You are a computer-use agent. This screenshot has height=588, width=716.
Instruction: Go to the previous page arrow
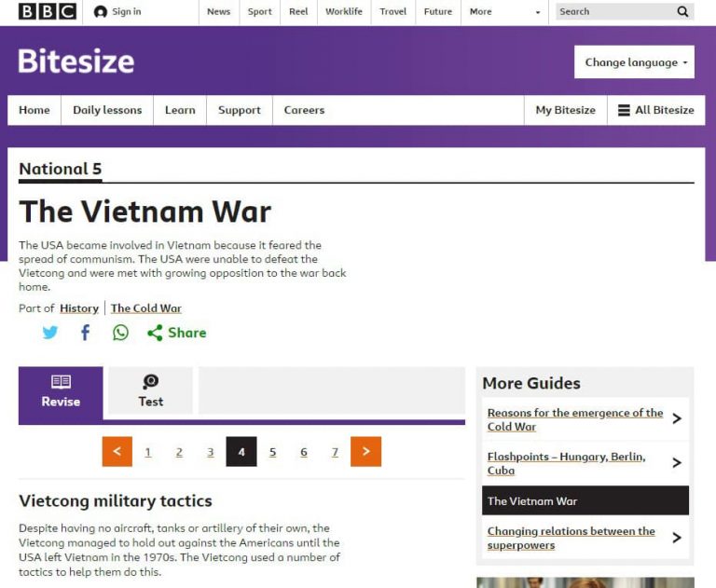[117, 452]
